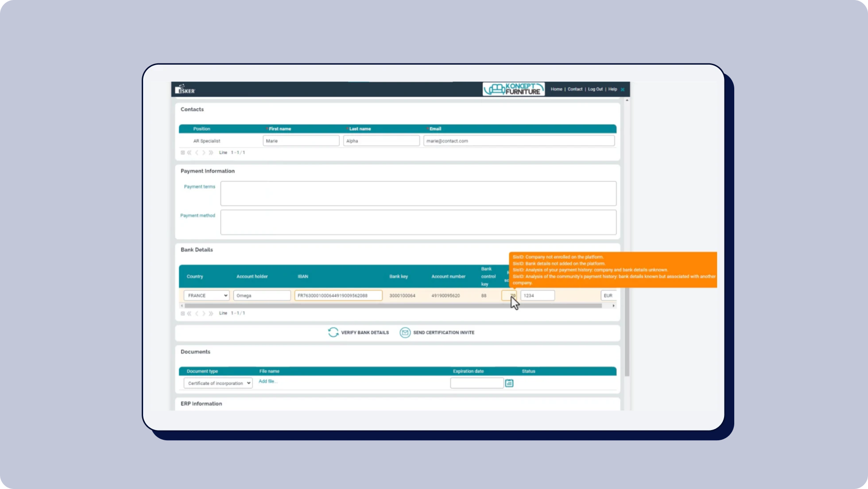Open the Help menu link

[x=612, y=89]
